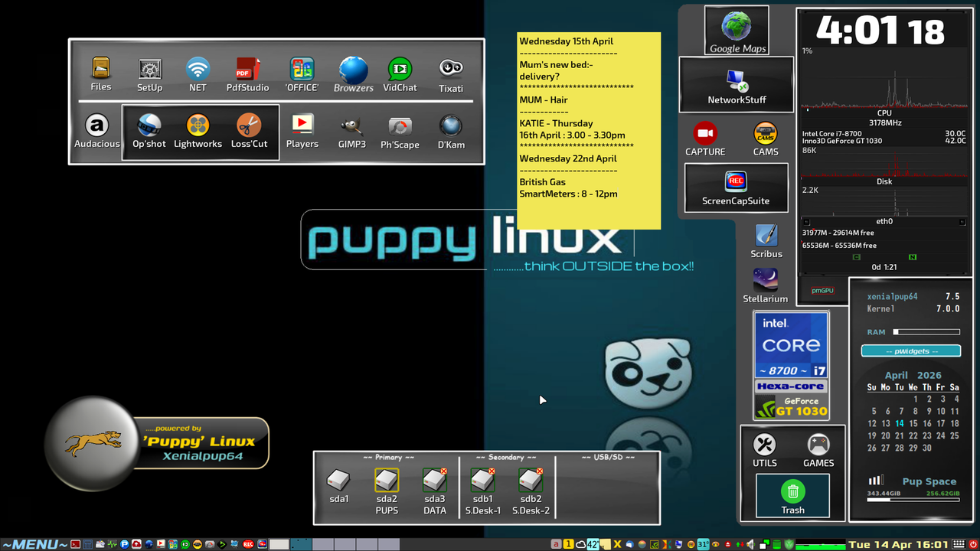Open Google Maps icon

(x=737, y=29)
